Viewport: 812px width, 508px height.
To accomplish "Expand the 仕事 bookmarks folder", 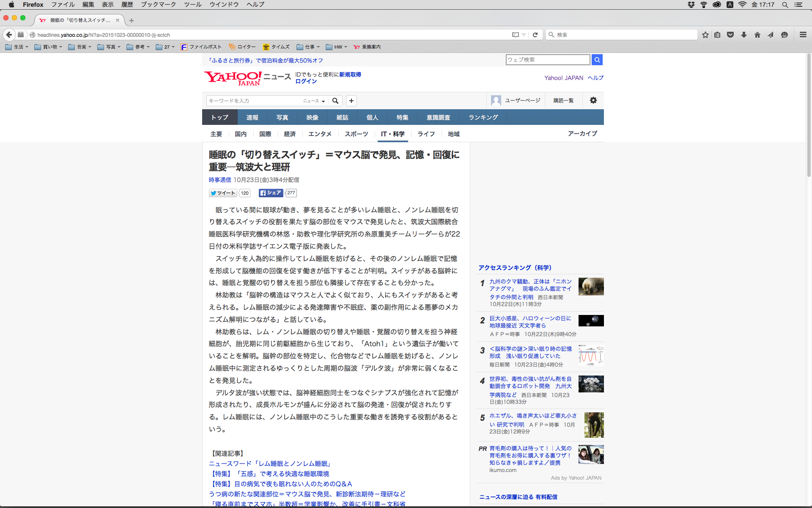I will pos(308,47).
